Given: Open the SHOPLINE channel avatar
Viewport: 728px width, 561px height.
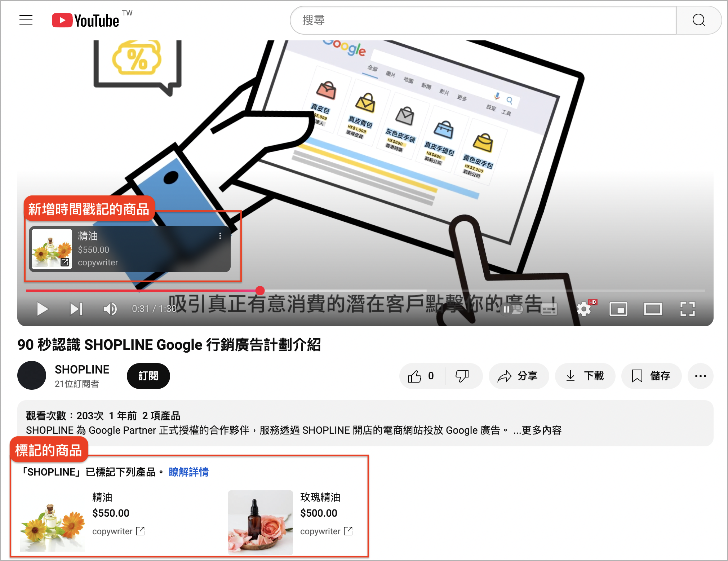Looking at the screenshot, I should 32,375.
